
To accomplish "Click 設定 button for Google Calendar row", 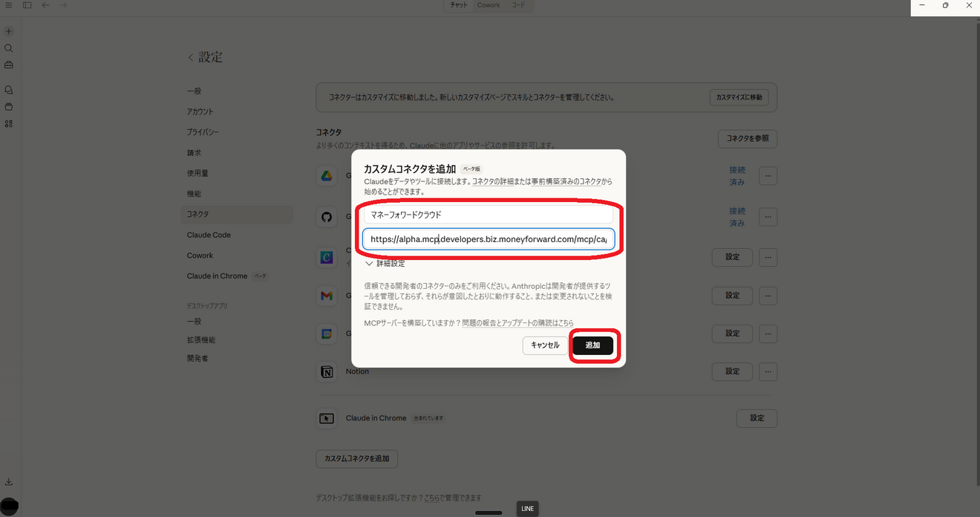I will [733, 334].
